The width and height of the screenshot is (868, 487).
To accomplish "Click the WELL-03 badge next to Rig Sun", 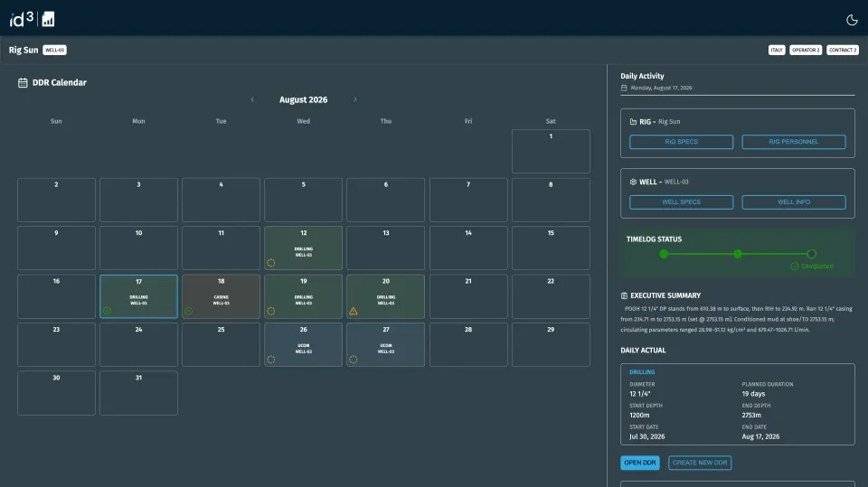I will coord(55,50).
